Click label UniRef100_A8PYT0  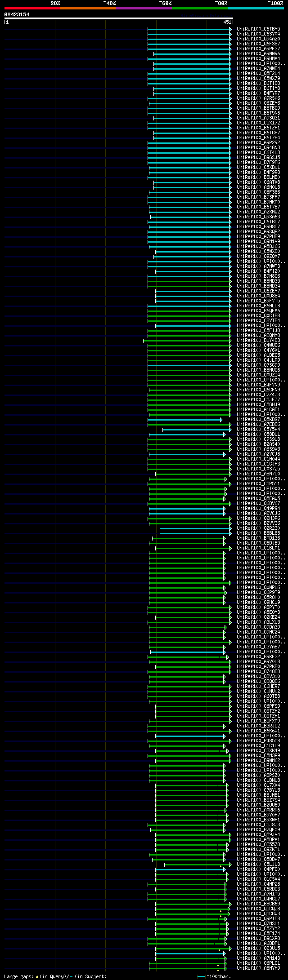coord(258,607)
